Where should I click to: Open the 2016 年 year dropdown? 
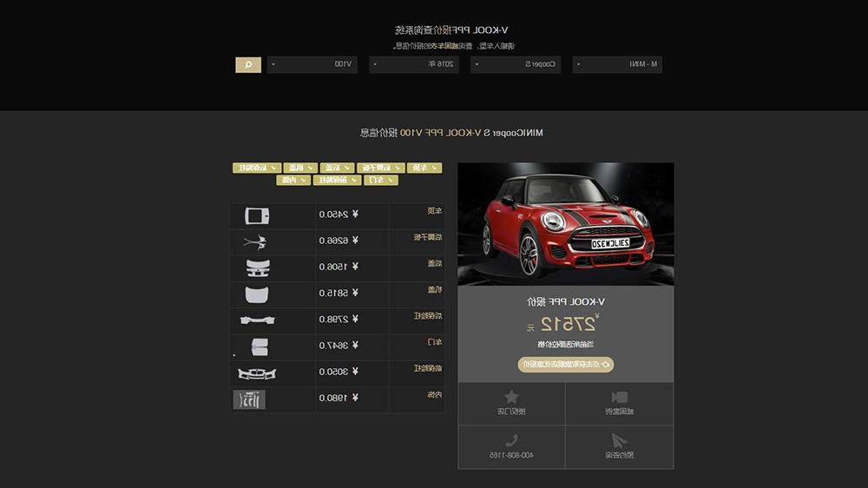[x=413, y=65]
